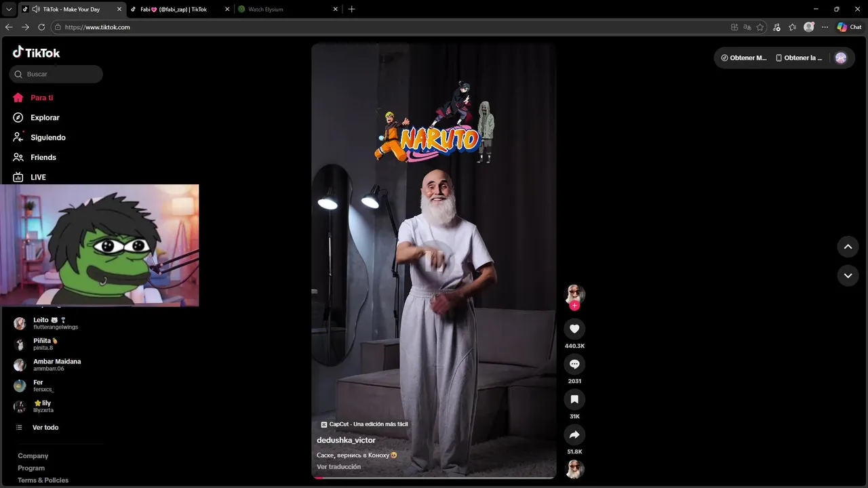Open creator avatar above the like button
Screen dimensions: 868x488
pyautogui.click(x=574, y=293)
